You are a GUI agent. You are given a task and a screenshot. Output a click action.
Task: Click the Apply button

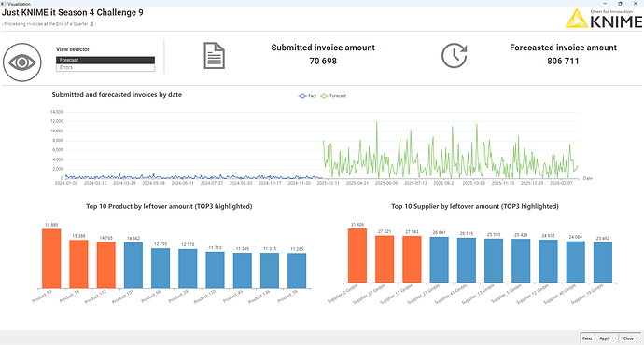click(605, 338)
